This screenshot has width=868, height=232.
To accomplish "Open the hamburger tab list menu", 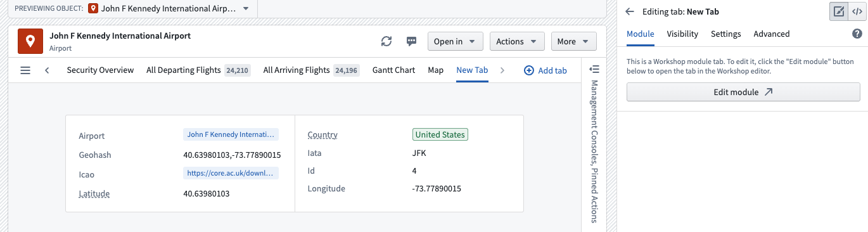I will 25,70.
